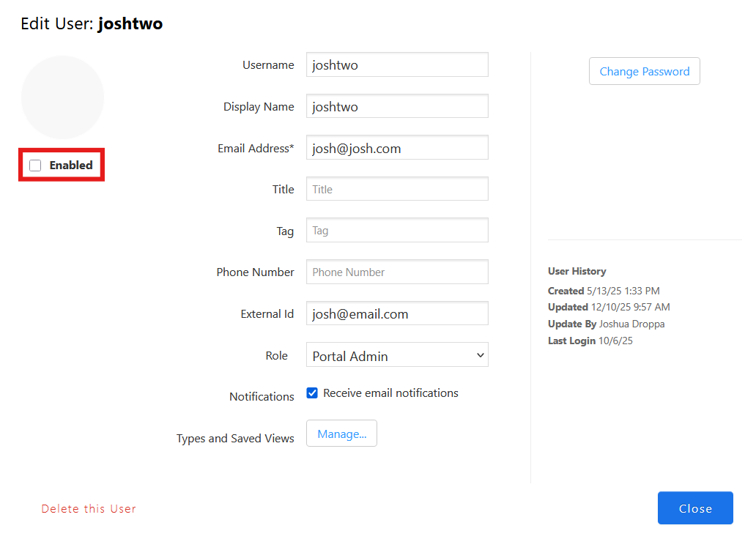Click the Change Password button
Screen dimensions: 756x539
(x=644, y=71)
